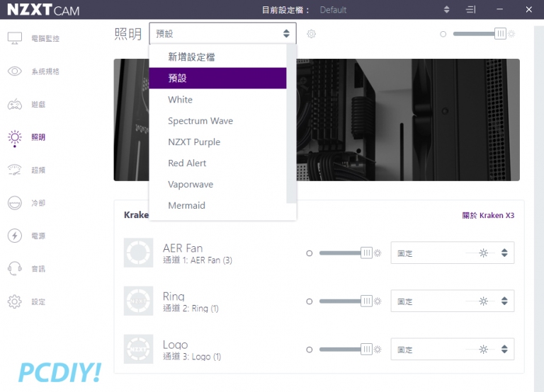The width and height of the screenshot is (544, 392).
Task: Click Logo brightness minimum circle
Action: click(309, 350)
